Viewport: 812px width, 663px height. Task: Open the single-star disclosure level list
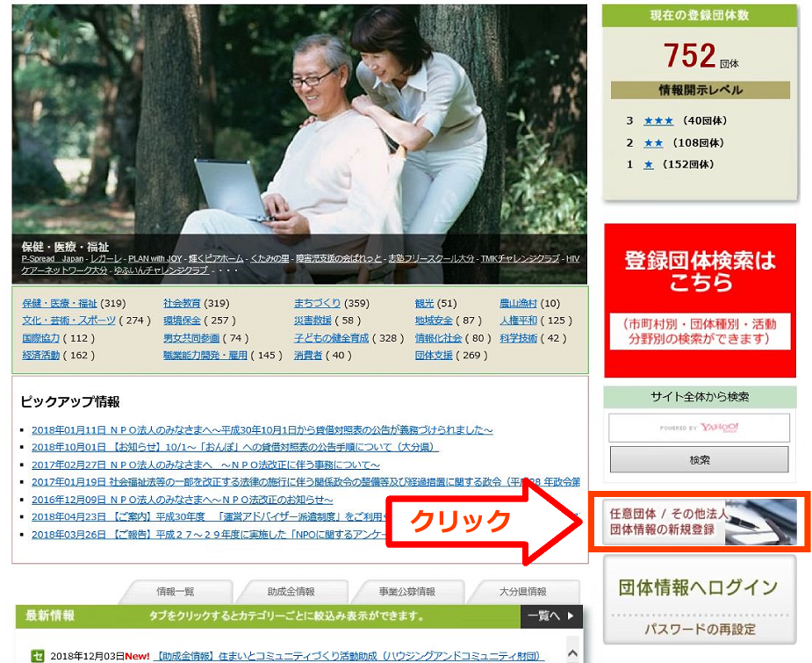[x=649, y=164]
